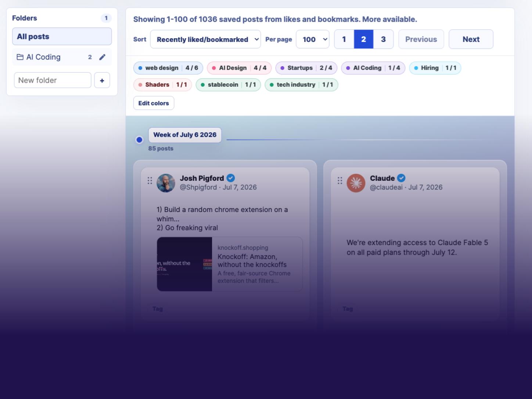Click Josh Pigford's profile avatar
This screenshot has height=399, width=532.
[x=166, y=183]
